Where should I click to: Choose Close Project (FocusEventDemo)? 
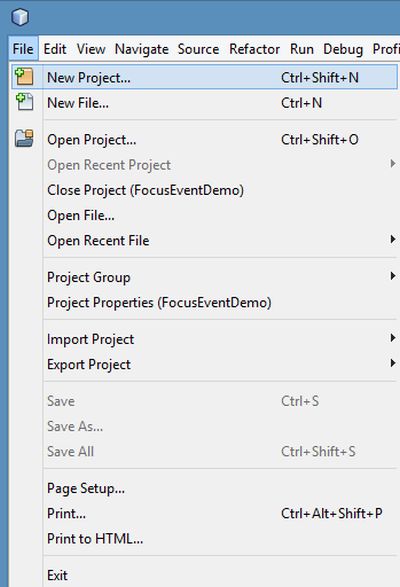point(145,190)
